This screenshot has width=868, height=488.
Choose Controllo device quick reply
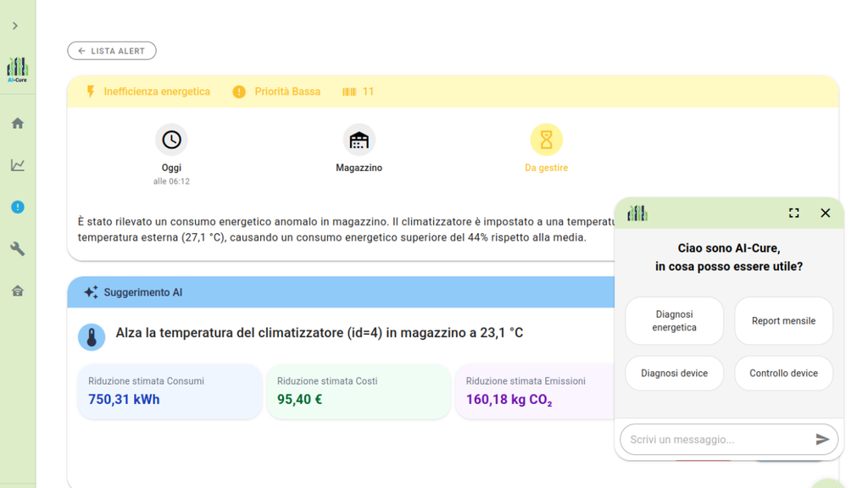783,374
